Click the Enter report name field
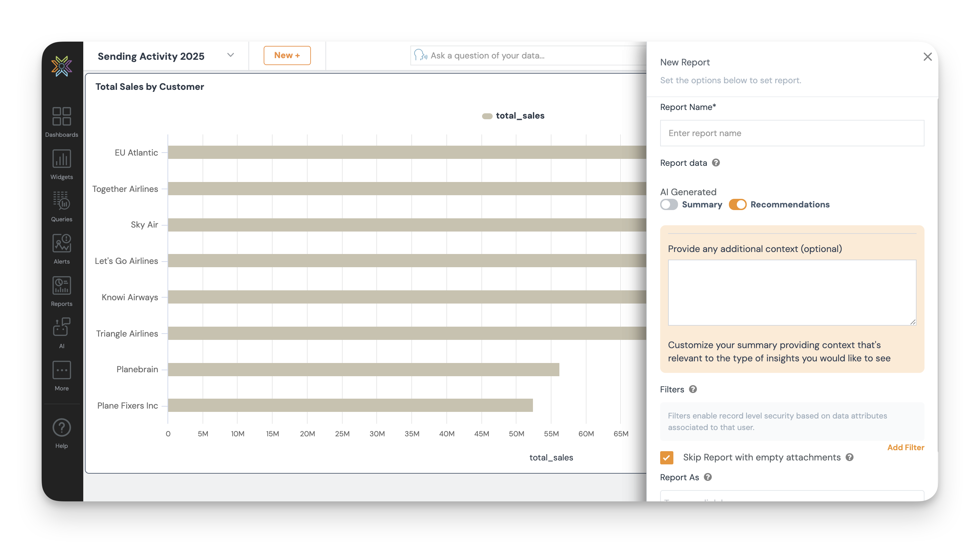Image resolution: width=980 pixels, height=543 pixels. point(792,133)
